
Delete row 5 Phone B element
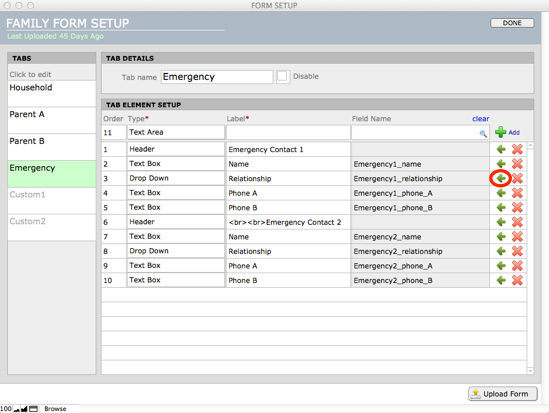pos(517,208)
